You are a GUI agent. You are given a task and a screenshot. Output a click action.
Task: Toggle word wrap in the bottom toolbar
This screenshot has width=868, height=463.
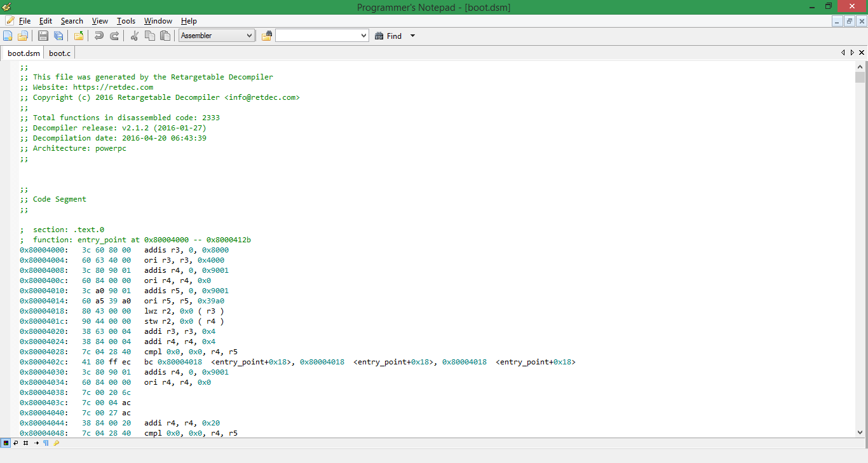(x=15, y=443)
